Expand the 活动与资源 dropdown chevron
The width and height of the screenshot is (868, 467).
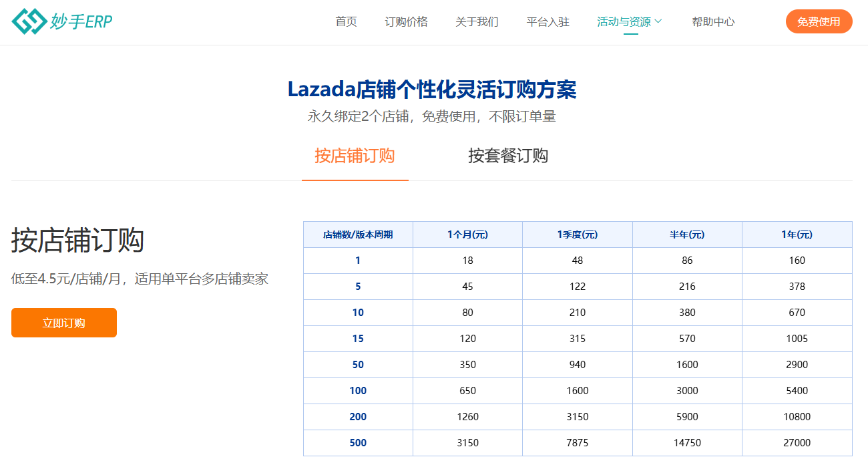(658, 21)
